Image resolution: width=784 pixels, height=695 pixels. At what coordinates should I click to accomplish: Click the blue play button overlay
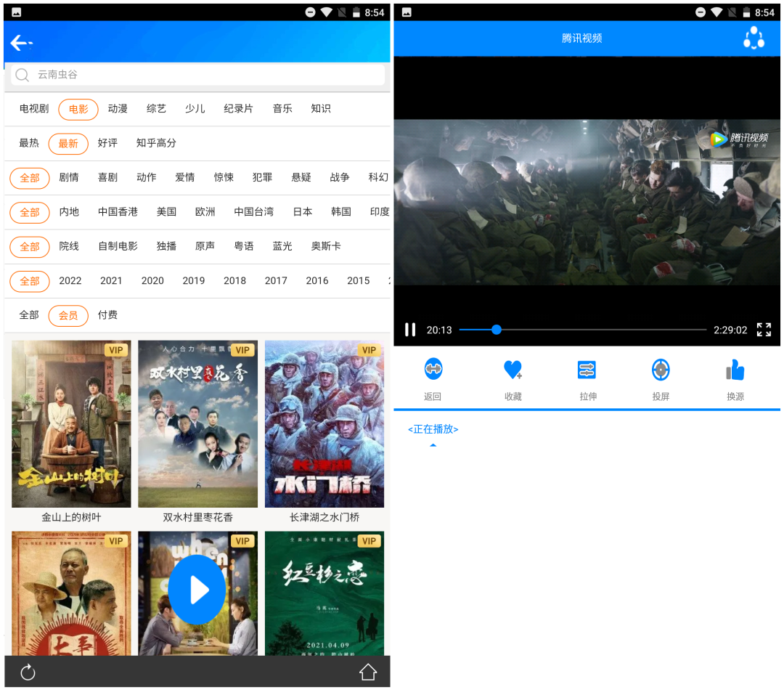coord(197,590)
